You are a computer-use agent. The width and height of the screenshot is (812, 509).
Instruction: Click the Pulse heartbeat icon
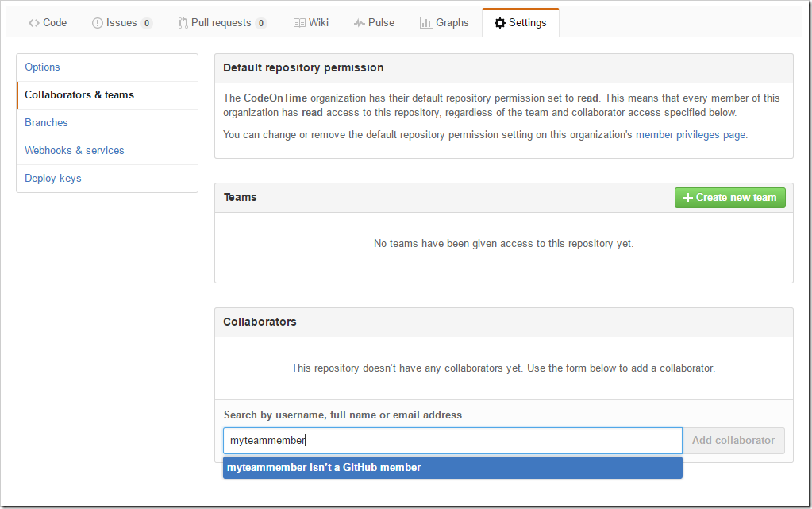pyautogui.click(x=360, y=23)
